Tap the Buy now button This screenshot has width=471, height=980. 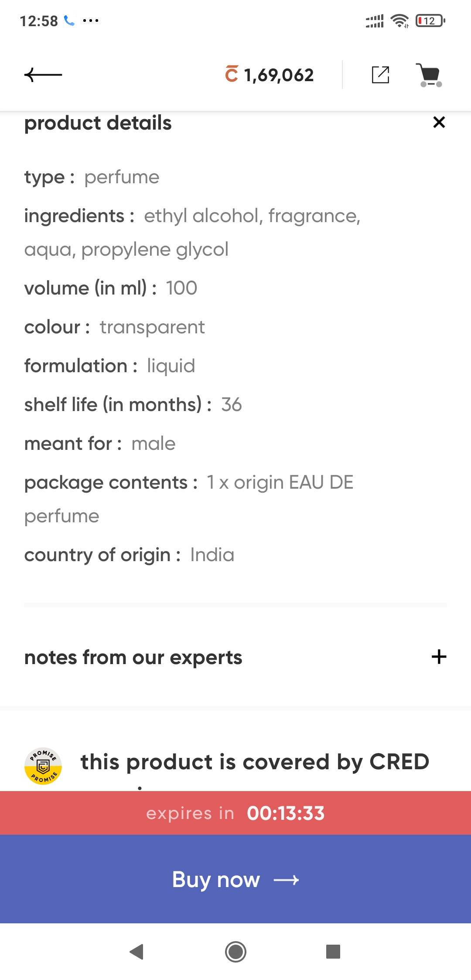[x=235, y=879]
